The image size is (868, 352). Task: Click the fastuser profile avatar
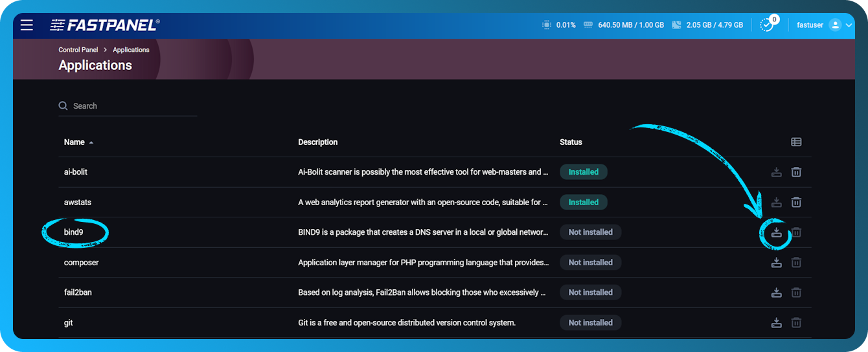tap(835, 25)
